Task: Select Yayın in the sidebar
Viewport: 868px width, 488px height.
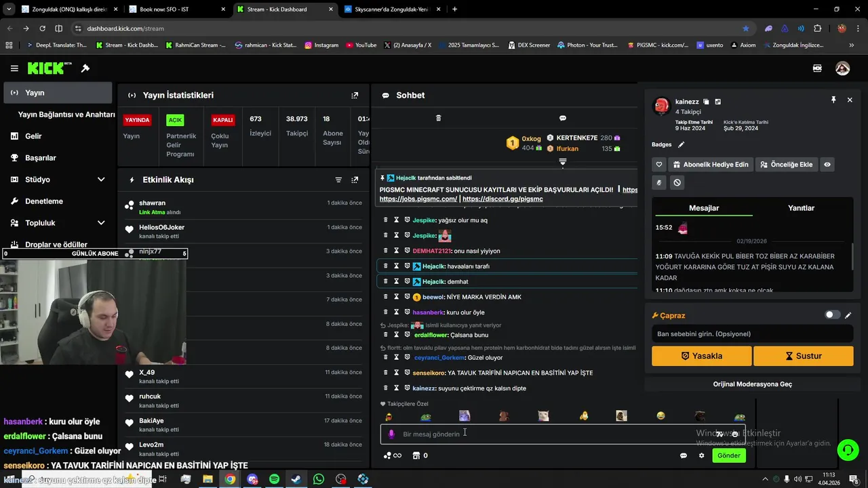Action: (58, 93)
